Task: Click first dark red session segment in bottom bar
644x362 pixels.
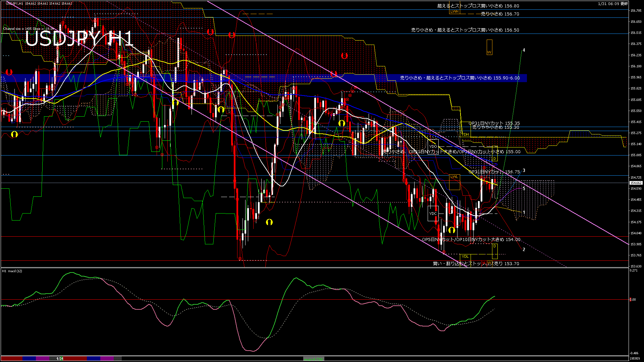Action: coord(11,359)
